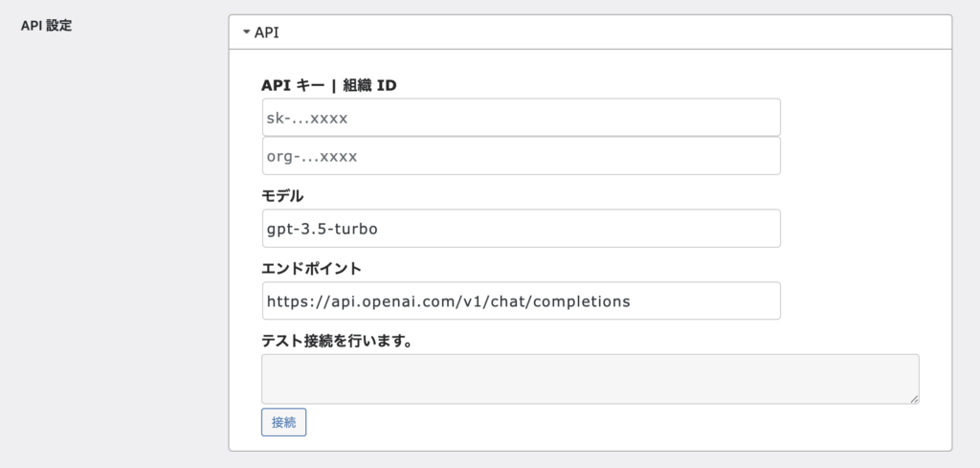Focus the org-...xxxx organization ID field
This screenshot has height=468, width=980.
(521, 156)
